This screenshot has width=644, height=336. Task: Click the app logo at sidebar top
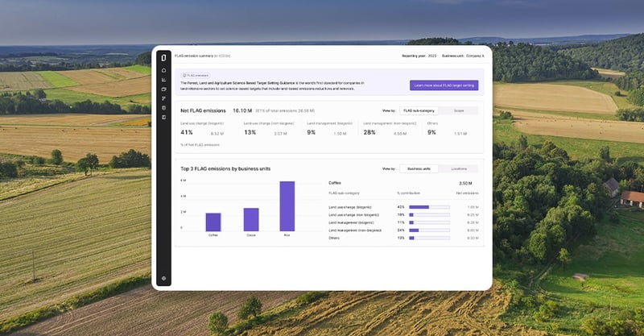163,58
